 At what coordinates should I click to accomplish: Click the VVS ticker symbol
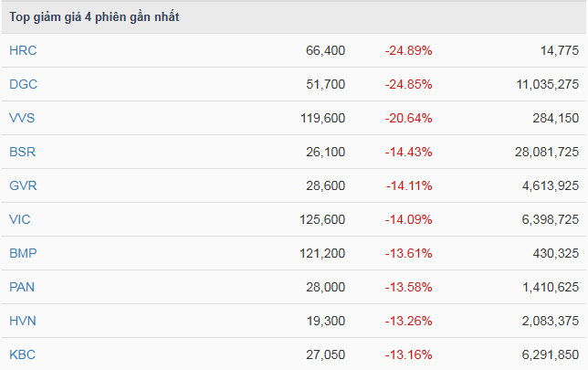(x=22, y=118)
